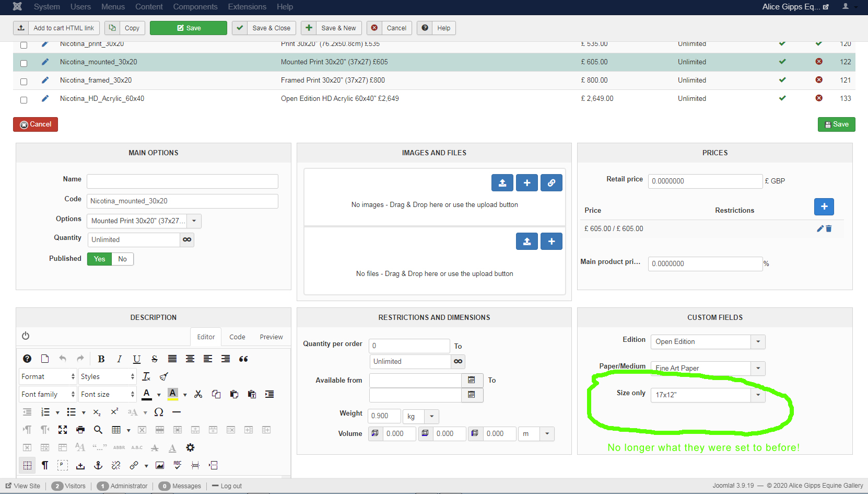
Task: Click the blue add price plus button
Action: (824, 206)
